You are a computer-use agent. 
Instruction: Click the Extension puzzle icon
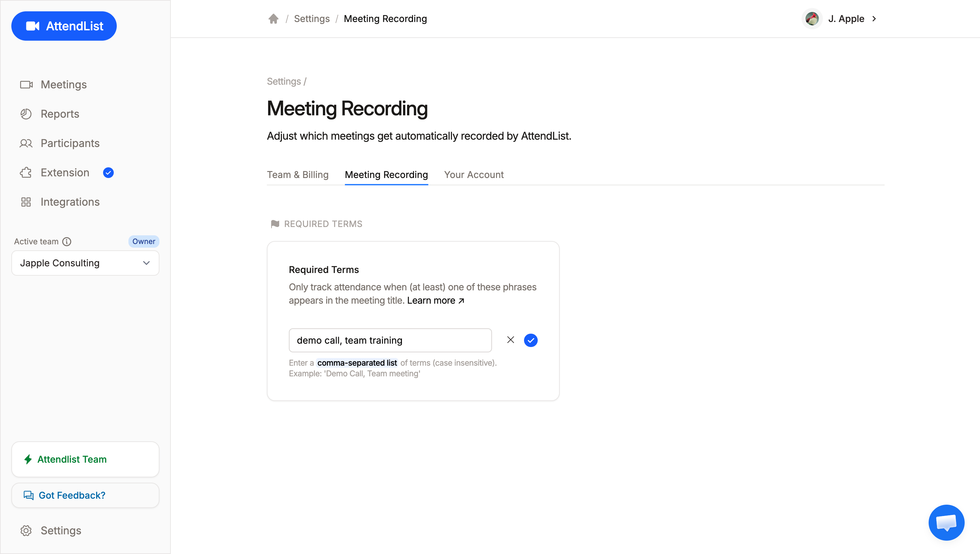tap(25, 172)
